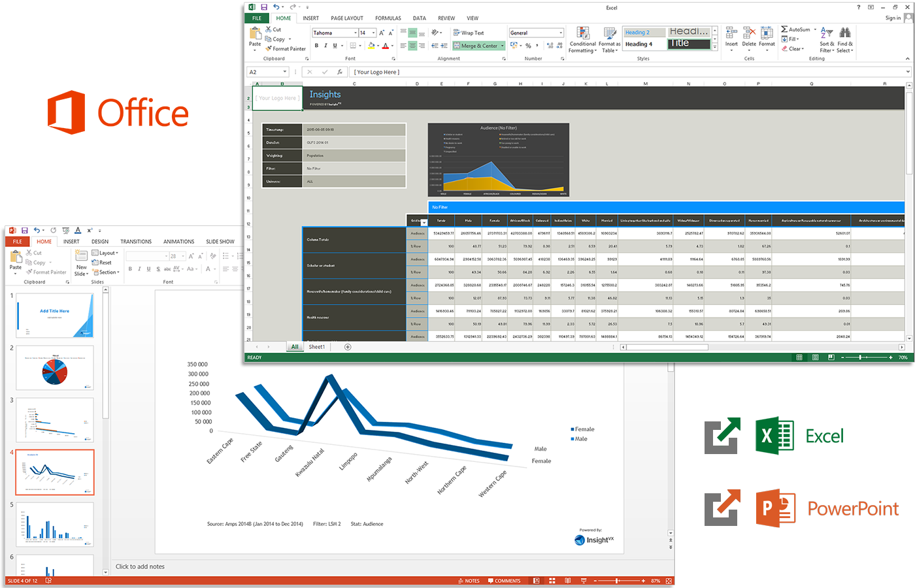915x588 pixels.
Task: Select the Heading 4 cell style
Action: click(x=644, y=44)
